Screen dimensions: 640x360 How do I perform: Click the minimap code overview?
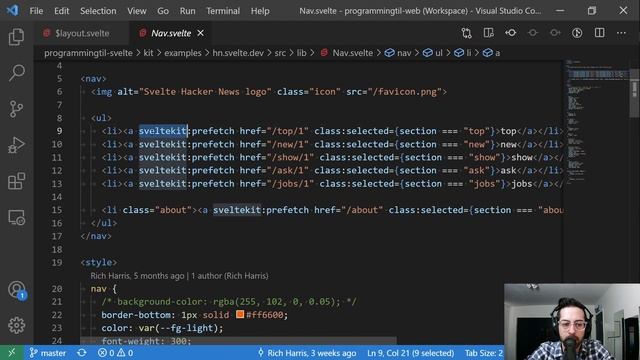point(596,122)
